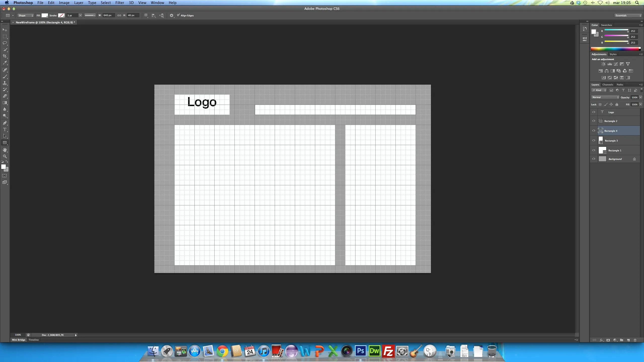The height and width of the screenshot is (362, 644).
Task: Open the Essentials workspace dropdown
Action: 628,16
